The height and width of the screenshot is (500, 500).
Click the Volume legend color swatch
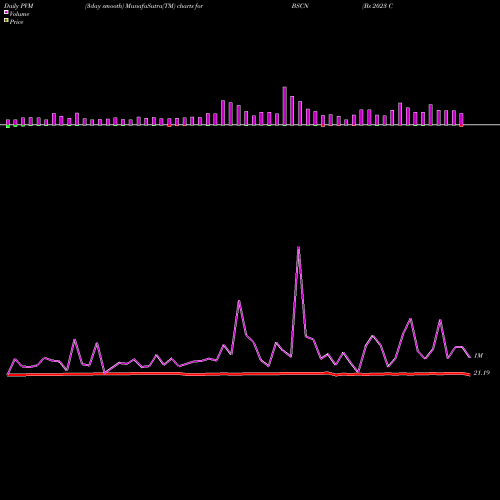pyautogui.click(x=6, y=12)
